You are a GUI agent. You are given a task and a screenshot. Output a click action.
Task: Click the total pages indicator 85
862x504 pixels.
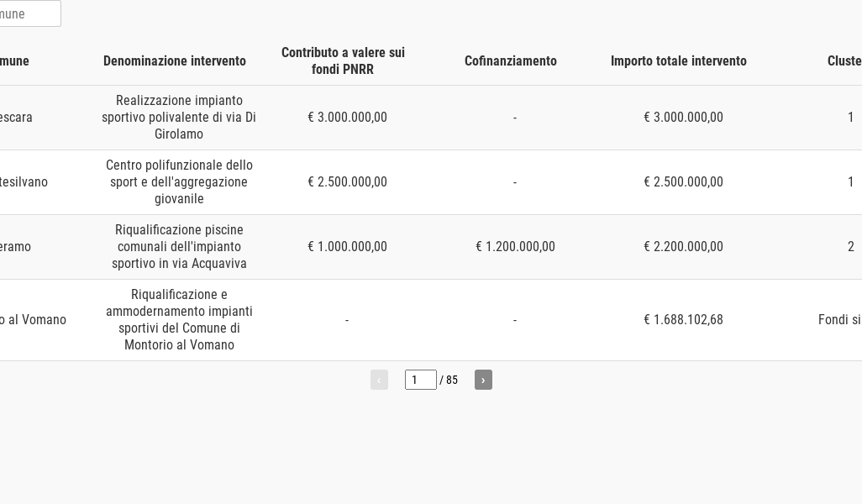click(x=452, y=381)
